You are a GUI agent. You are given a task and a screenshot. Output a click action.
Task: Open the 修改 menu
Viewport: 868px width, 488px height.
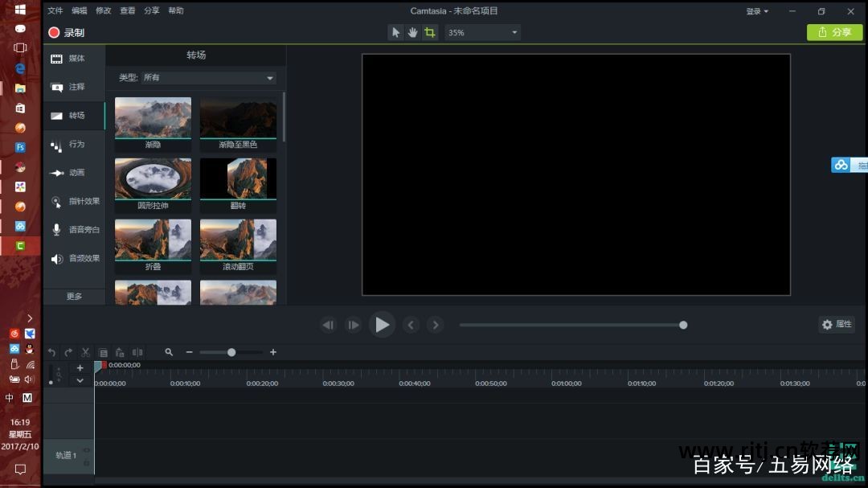tap(103, 11)
